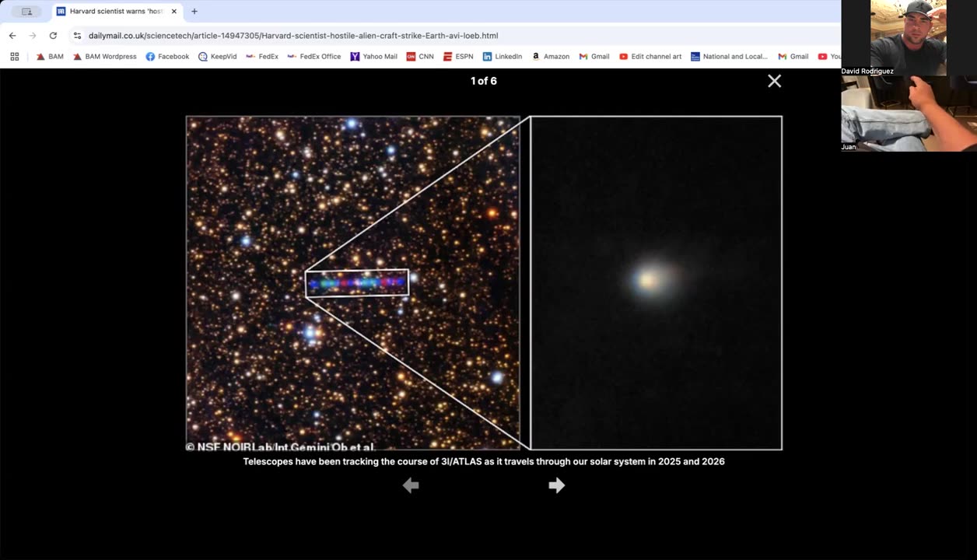Go to the previous gallery image
This screenshot has width=977, height=560.
point(411,485)
